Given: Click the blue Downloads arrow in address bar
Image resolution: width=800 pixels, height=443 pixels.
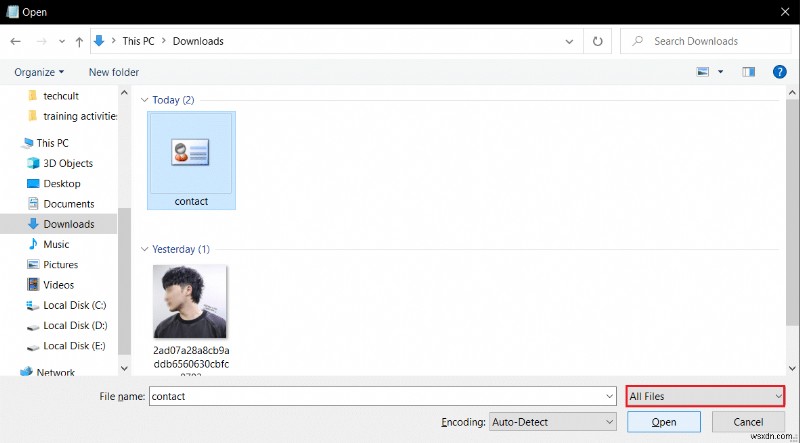Looking at the screenshot, I should (99, 41).
